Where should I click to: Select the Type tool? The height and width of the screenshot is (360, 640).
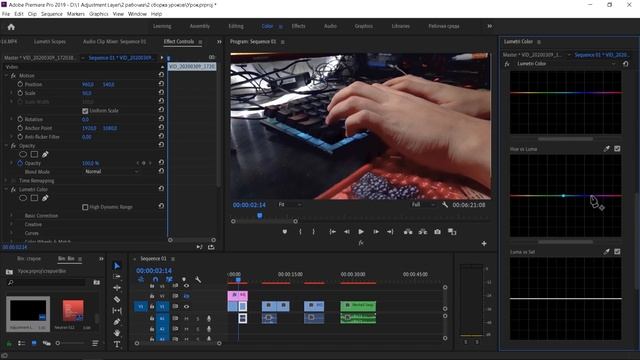(117, 344)
